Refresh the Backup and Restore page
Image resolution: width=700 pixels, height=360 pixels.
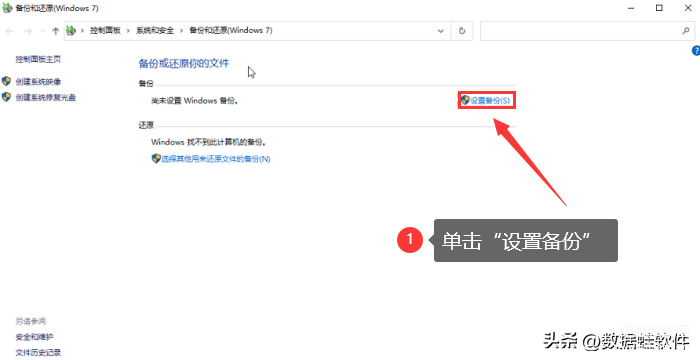462,31
